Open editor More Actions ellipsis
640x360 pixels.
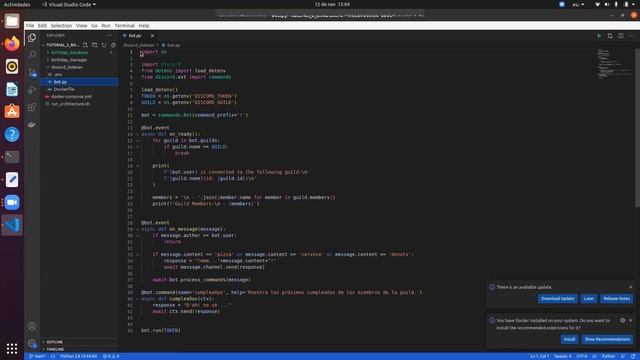coord(631,36)
